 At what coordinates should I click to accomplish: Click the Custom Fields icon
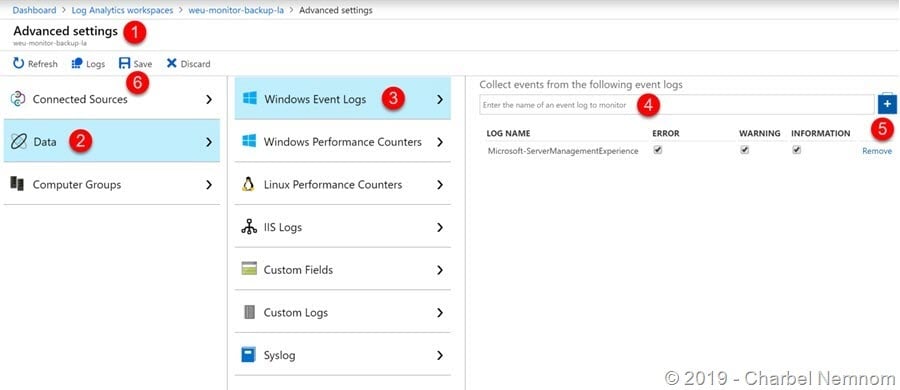249,269
